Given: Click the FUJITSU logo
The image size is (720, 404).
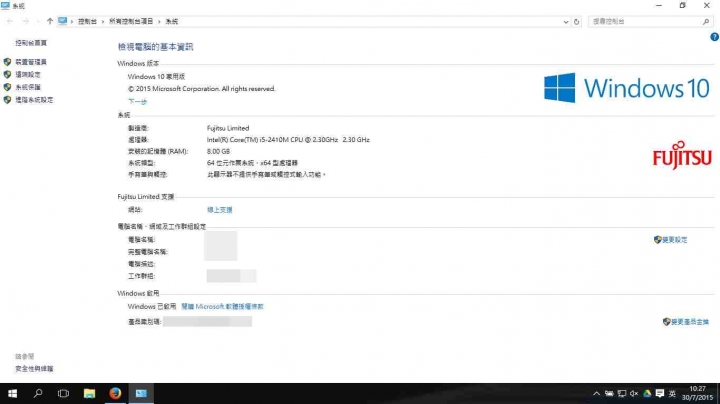Looking at the screenshot, I should [682, 155].
